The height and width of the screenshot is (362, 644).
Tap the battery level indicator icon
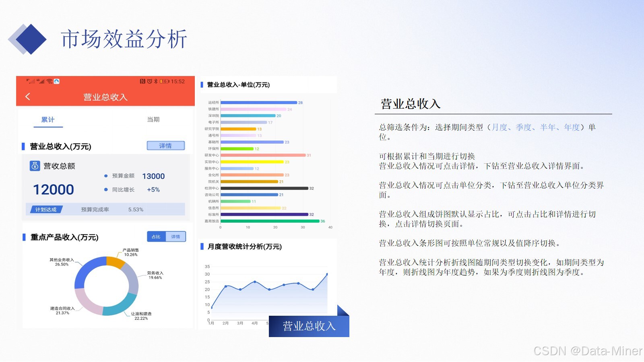pyautogui.click(x=164, y=81)
